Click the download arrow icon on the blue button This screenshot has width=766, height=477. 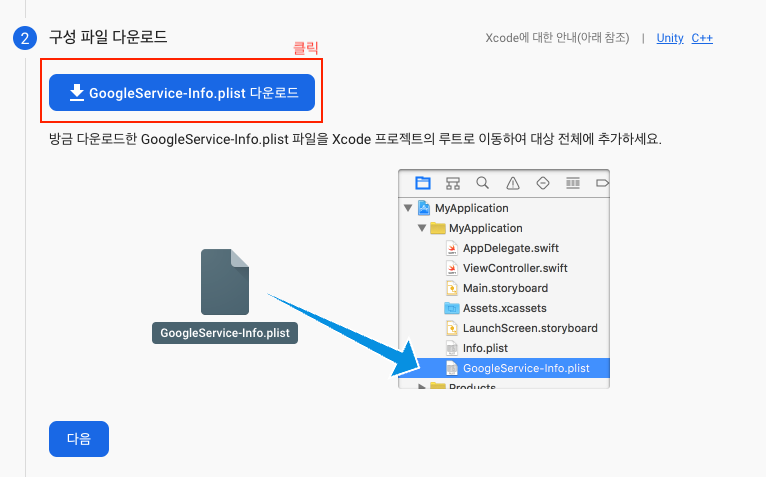[x=77, y=92]
